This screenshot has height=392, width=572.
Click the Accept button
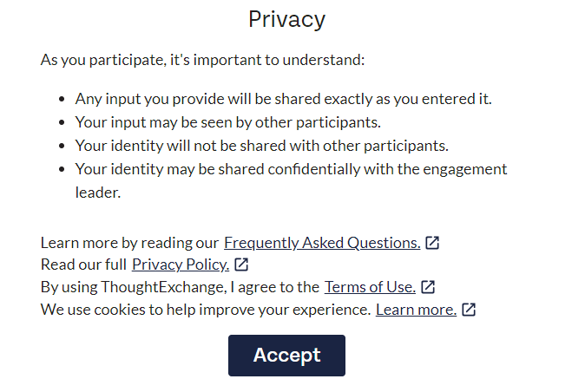(x=286, y=356)
